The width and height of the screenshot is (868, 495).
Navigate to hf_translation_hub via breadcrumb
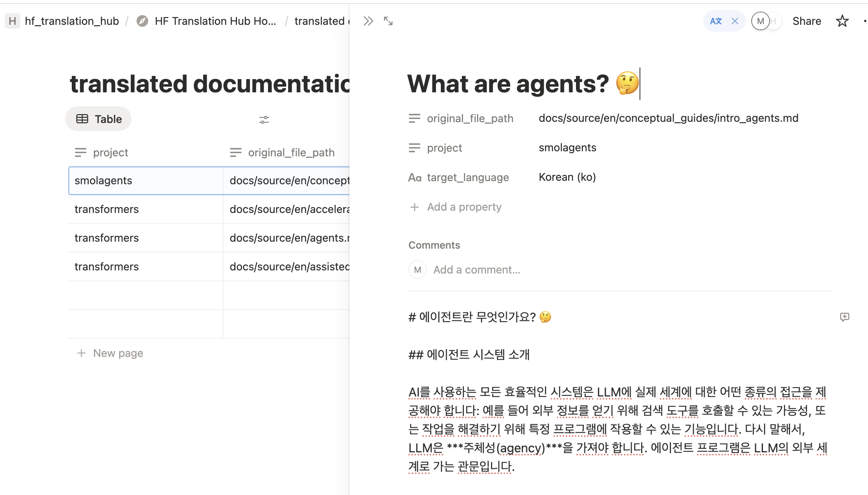pyautogui.click(x=72, y=21)
